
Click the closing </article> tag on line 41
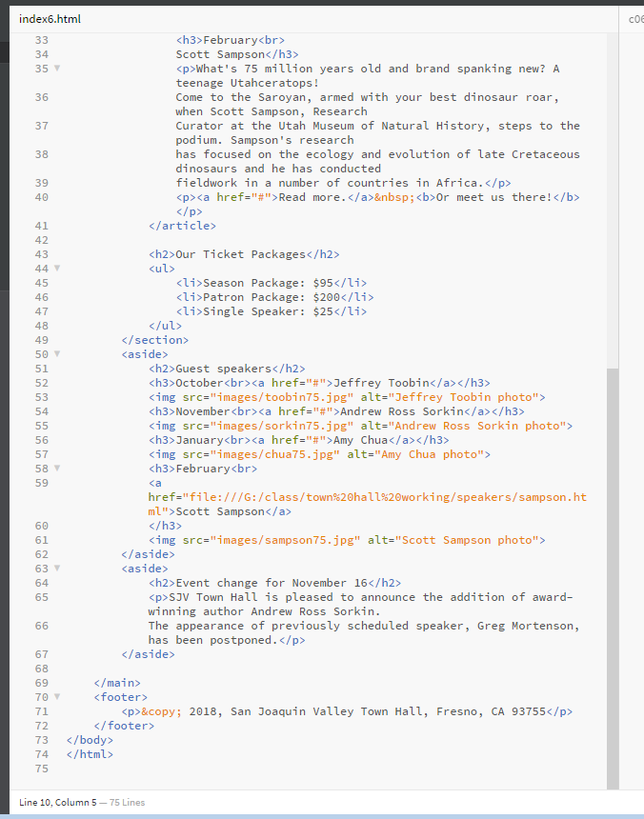click(x=182, y=226)
